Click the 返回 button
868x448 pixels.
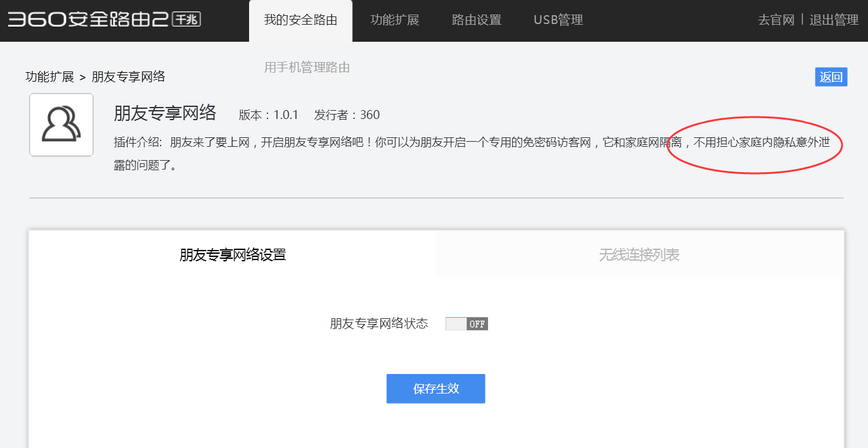point(831,77)
